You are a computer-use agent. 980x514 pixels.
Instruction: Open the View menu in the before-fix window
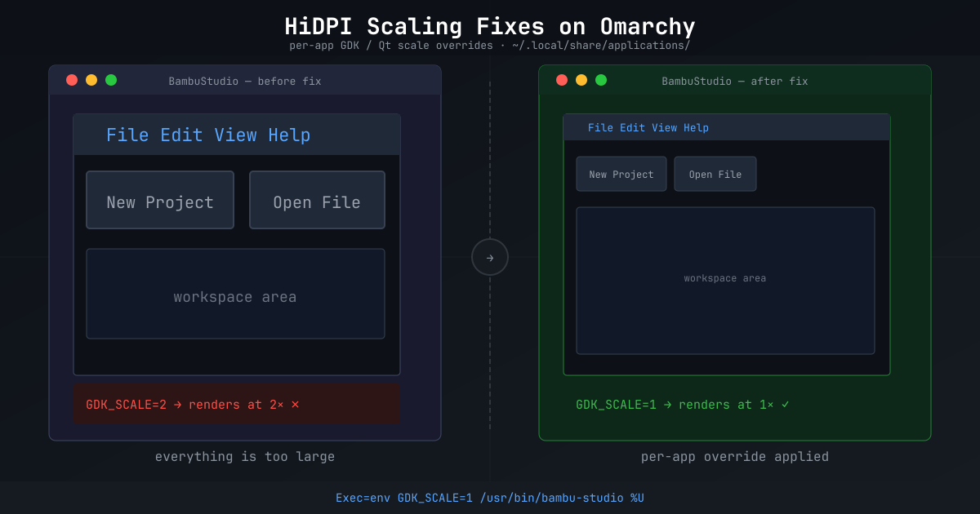pos(235,135)
